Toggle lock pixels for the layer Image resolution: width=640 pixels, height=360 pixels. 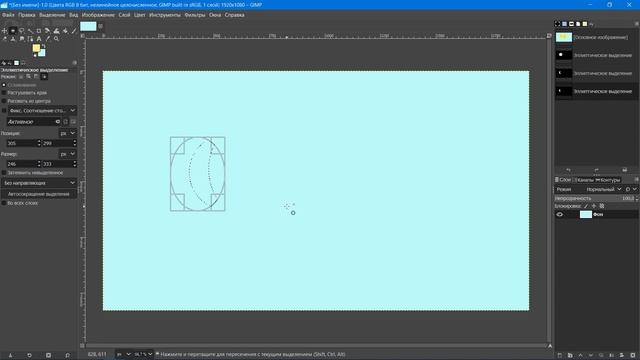click(x=586, y=206)
